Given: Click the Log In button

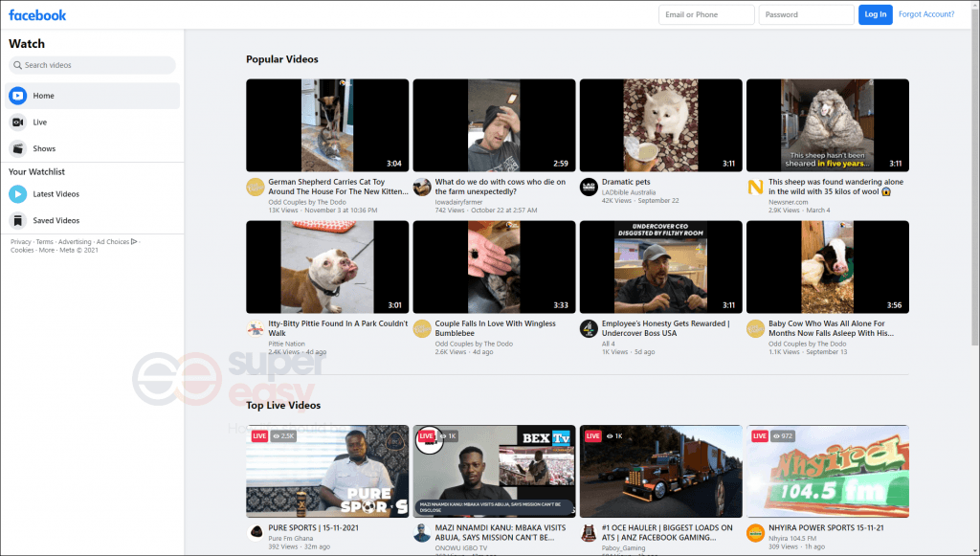Looking at the screenshot, I should (875, 14).
